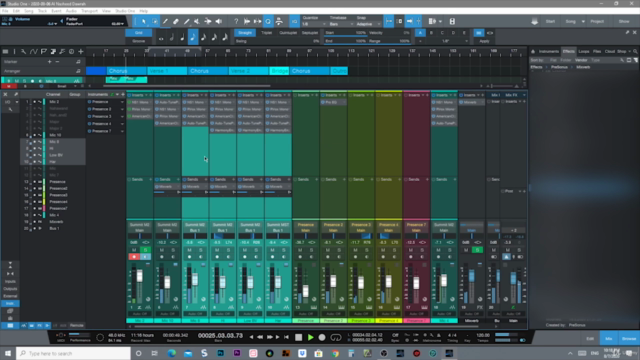Mute the Presence 2 channel
Image resolution: width=640 pixels, height=360 pixels.
coord(328,250)
